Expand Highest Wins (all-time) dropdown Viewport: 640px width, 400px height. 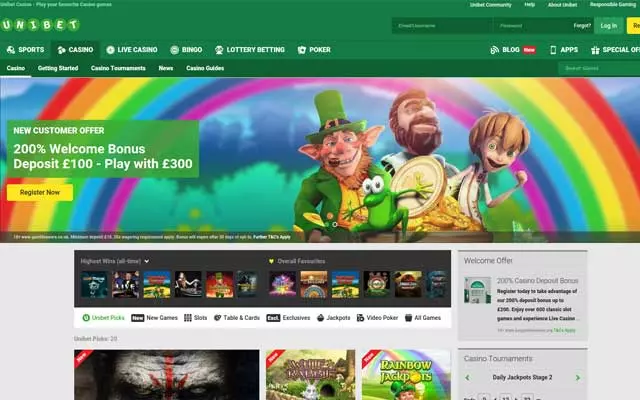[147, 261]
